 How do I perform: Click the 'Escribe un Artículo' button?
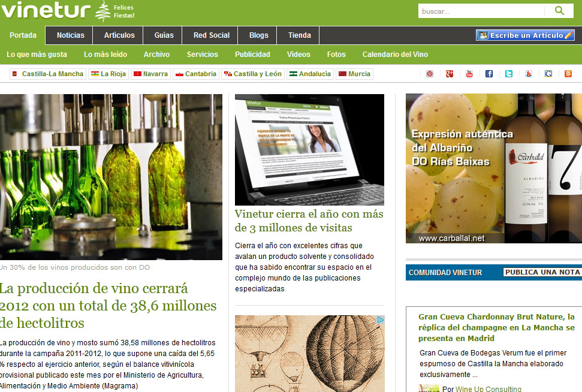pyautogui.click(x=525, y=35)
